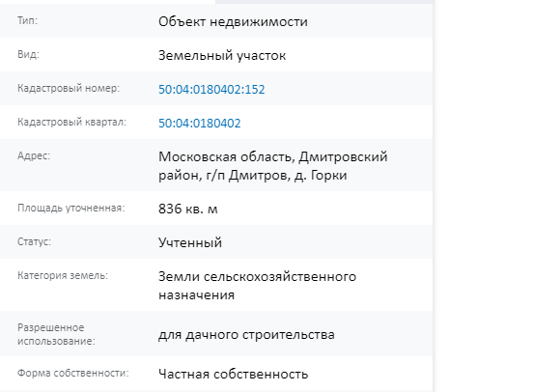Select 'Земли сельскохозяйственного назначения' value

pyautogui.click(x=257, y=286)
